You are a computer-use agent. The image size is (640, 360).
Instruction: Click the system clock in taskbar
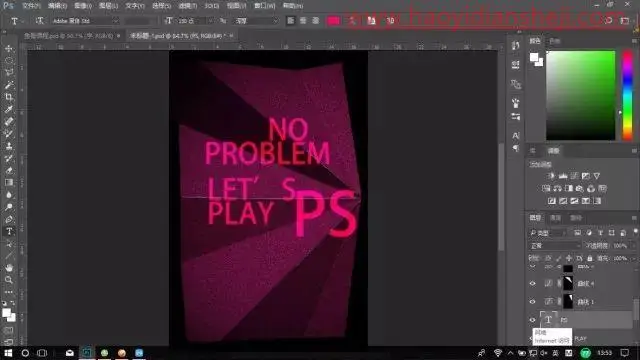[x=604, y=353]
